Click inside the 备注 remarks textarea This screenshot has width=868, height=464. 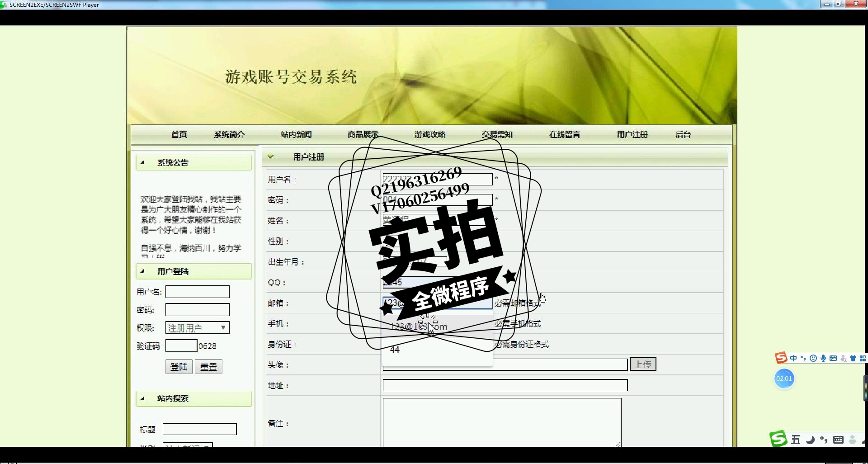502,422
